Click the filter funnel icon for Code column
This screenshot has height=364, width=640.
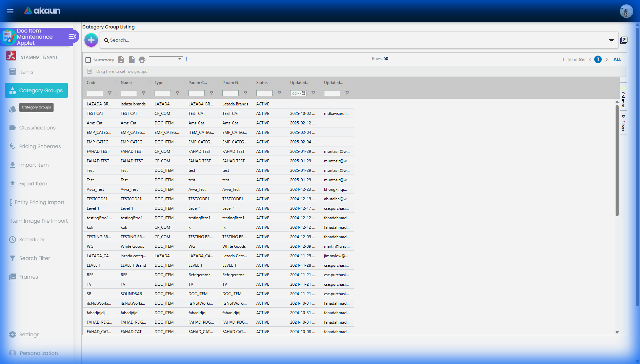[x=110, y=93]
